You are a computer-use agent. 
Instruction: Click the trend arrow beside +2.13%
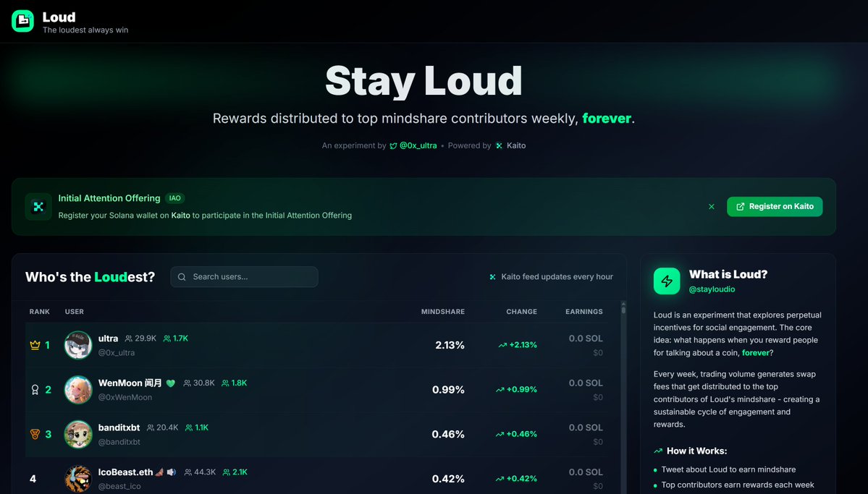502,345
